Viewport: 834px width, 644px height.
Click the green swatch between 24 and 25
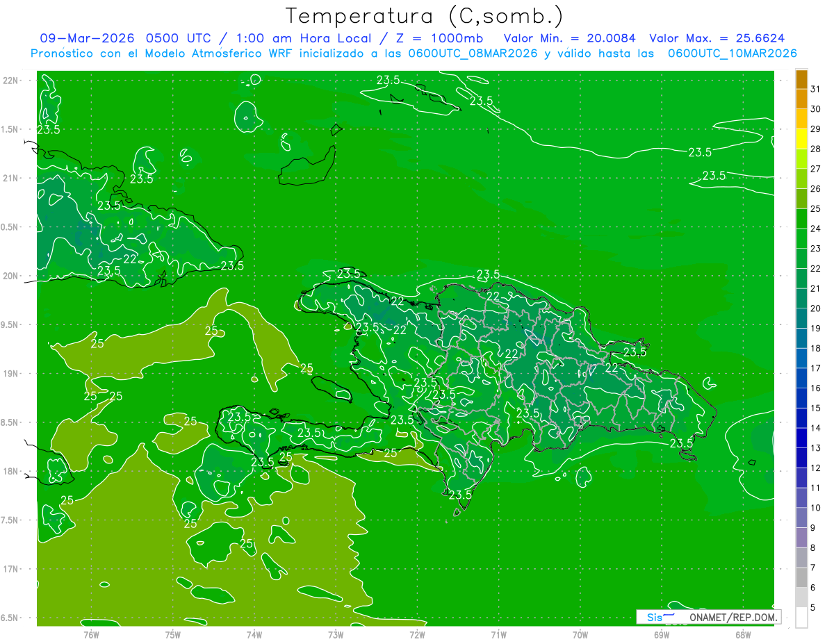click(x=801, y=219)
